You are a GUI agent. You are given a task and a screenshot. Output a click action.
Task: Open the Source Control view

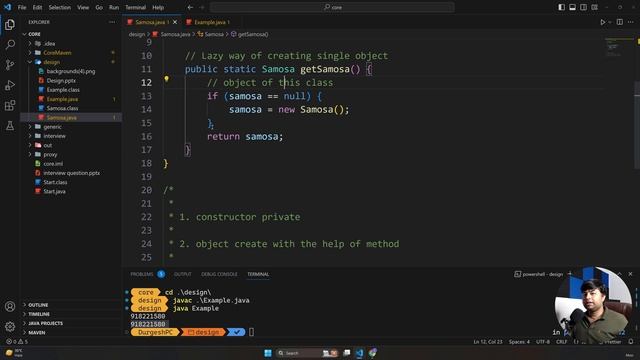coord(10,65)
